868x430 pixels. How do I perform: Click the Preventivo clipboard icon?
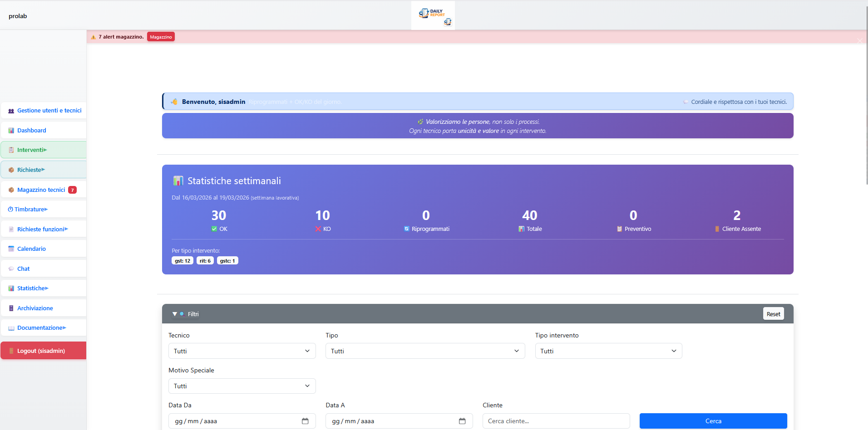coord(620,229)
